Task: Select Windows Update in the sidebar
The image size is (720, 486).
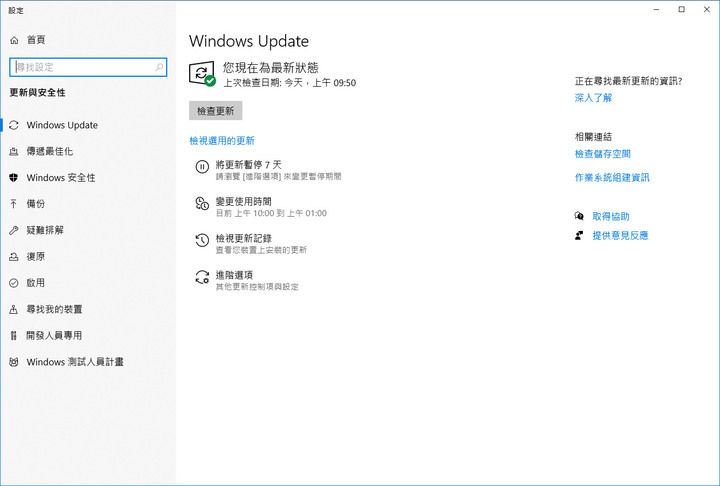Action: coord(62,125)
